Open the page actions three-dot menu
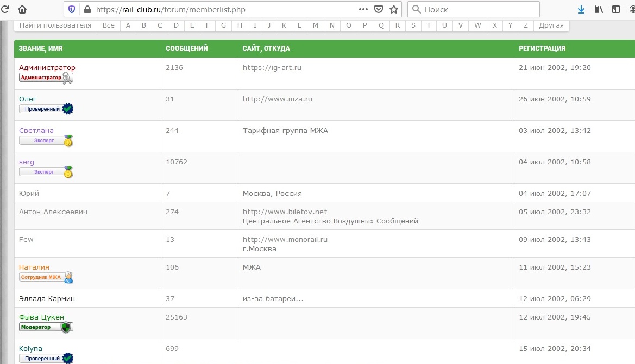635x364 pixels. (363, 9)
